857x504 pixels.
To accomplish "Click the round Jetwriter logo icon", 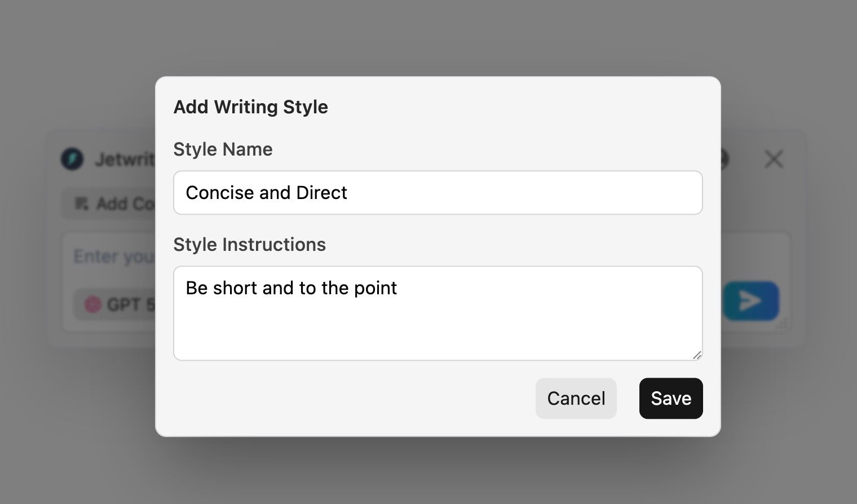I will (72, 159).
